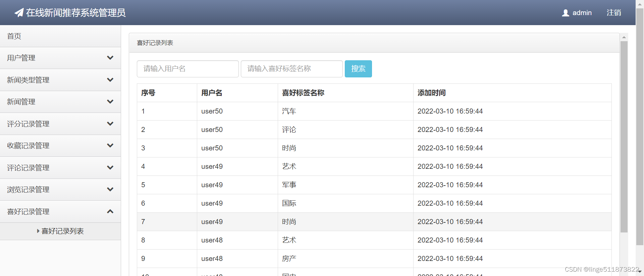The image size is (644, 276).
Task: Click the timestamp in row 6
Action: tap(450, 203)
